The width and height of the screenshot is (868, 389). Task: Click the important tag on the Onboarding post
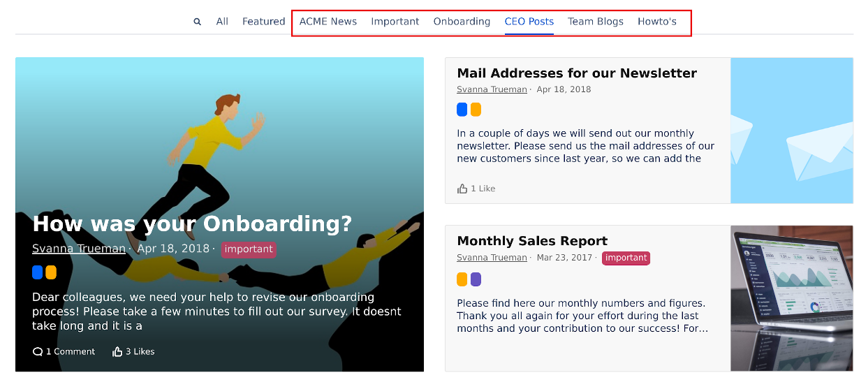click(249, 249)
